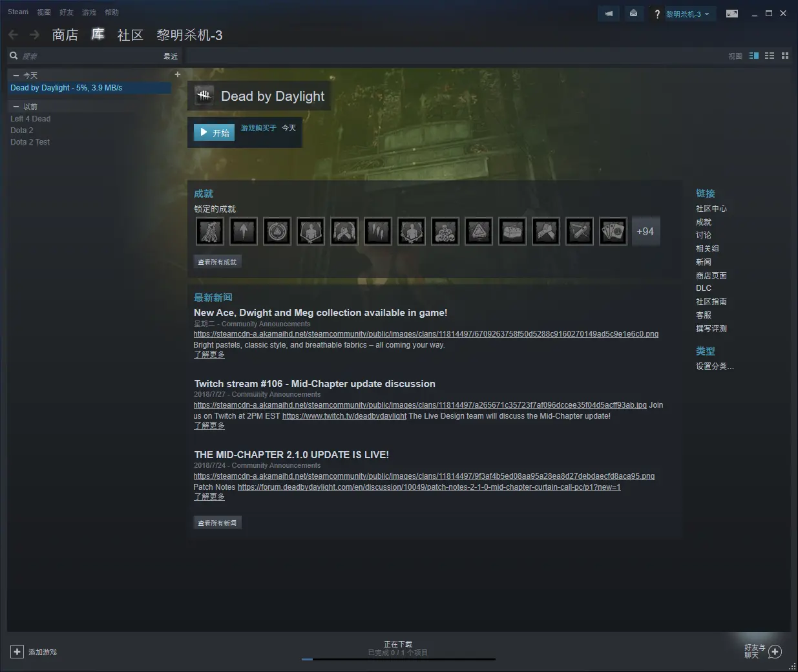Select Dead by Daylight downloading entry
798x672 pixels.
[89, 88]
